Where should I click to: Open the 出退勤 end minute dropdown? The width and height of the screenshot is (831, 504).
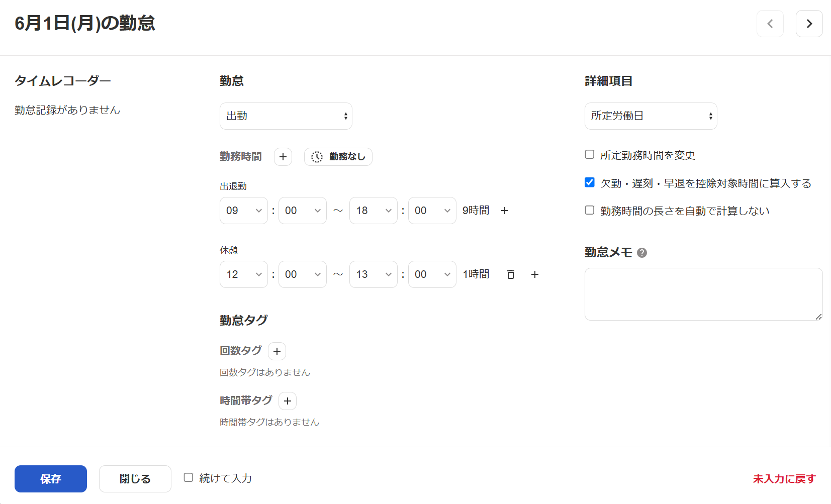tap(432, 211)
